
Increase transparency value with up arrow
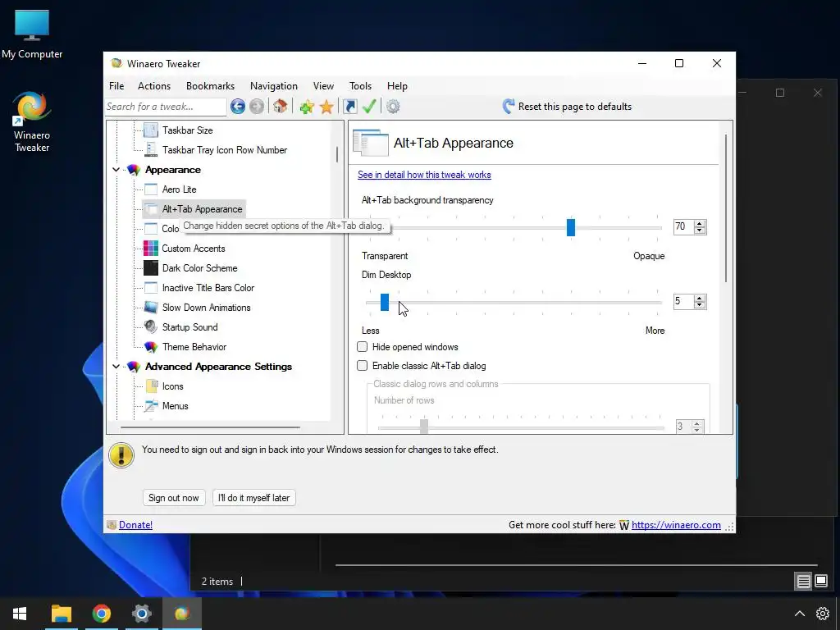(x=699, y=223)
